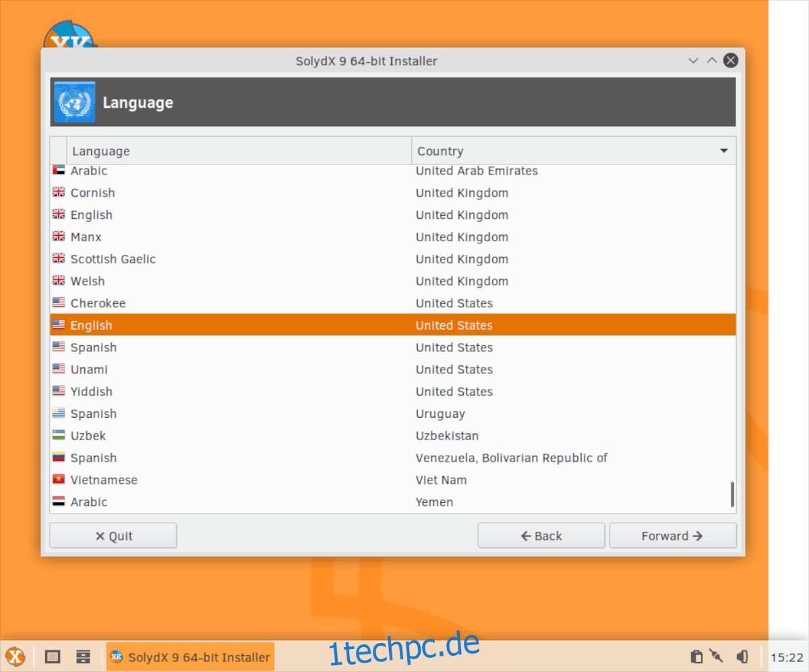Click the UAE flag beside Arabic

coord(59,171)
